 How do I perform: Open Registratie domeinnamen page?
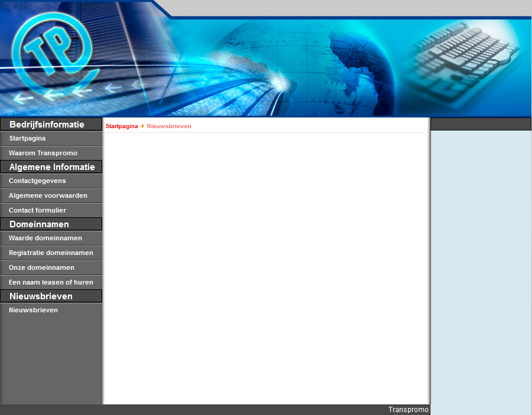coord(51,253)
